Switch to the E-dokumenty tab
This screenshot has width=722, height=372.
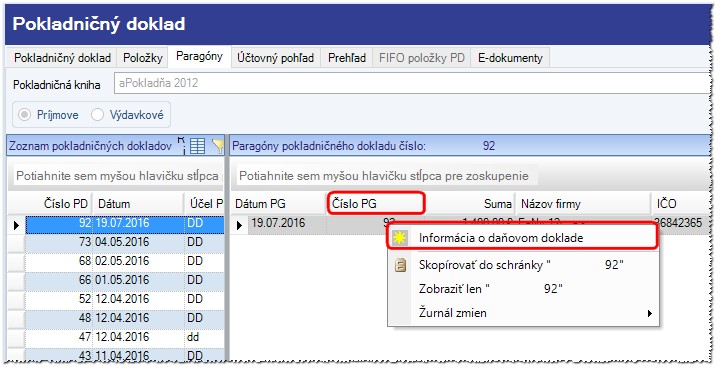tap(510, 58)
